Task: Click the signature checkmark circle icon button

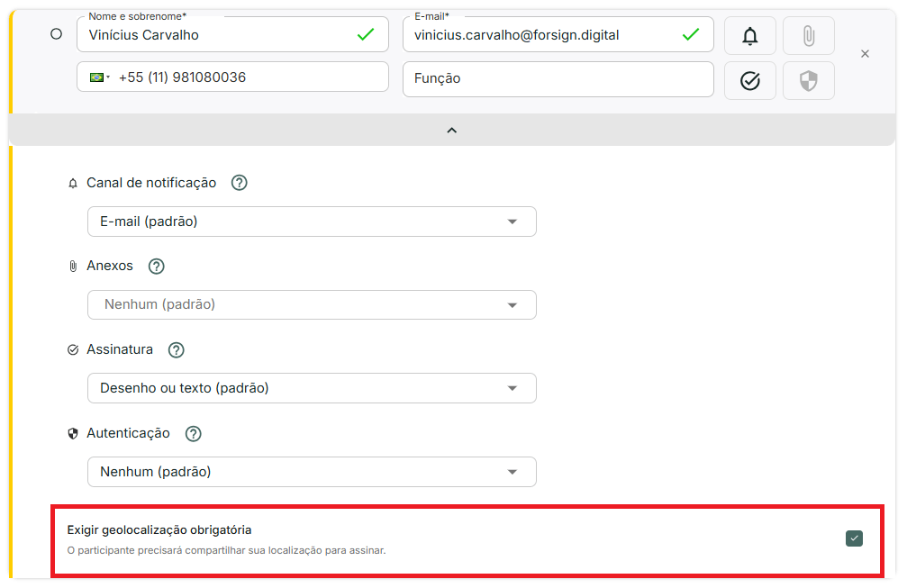Action: tap(749, 81)
